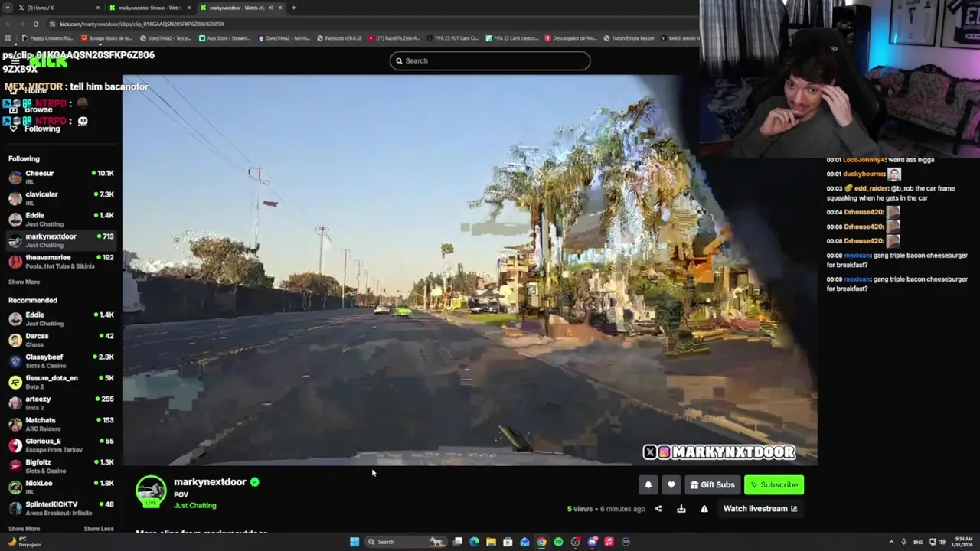The height and width of the screenshot is (551, 980).
Task: Open Eddie in the Recommended list
Action: (61, 318)
